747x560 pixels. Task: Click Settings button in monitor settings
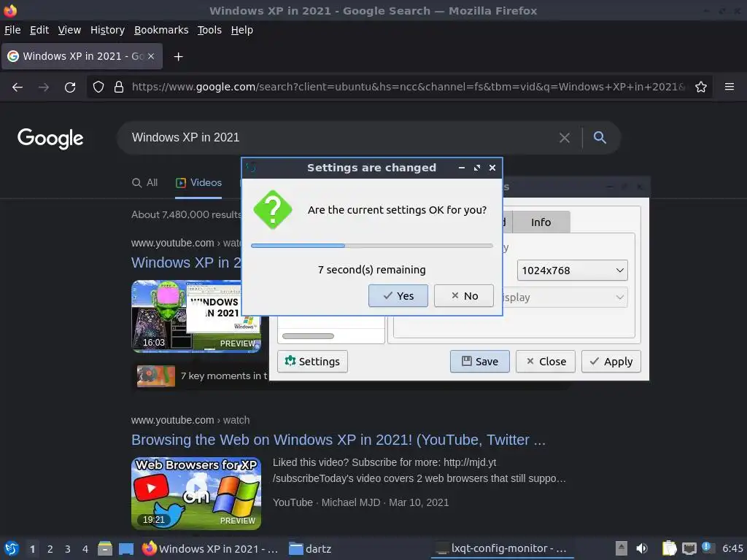312,362
